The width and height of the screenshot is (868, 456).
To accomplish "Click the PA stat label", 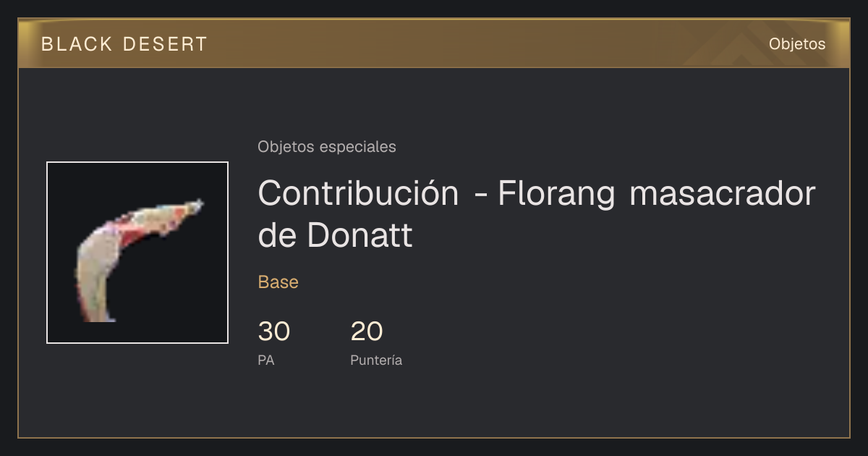I will (x=266, y=360).
